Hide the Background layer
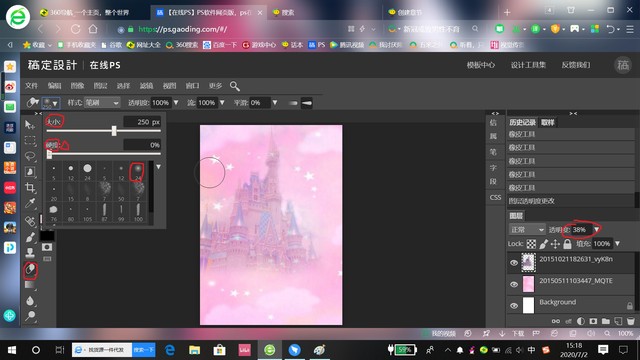640x360 pixels. click(x=514, y=305)
